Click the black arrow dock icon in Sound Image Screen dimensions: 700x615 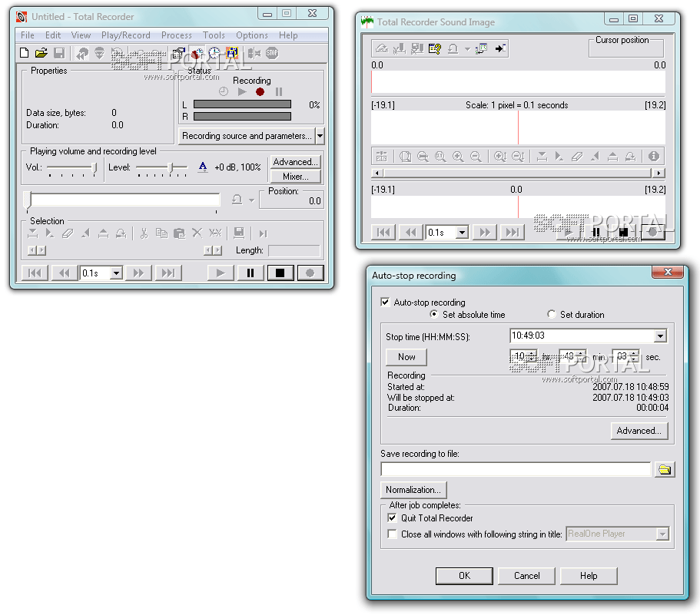(x=500, y=48)
